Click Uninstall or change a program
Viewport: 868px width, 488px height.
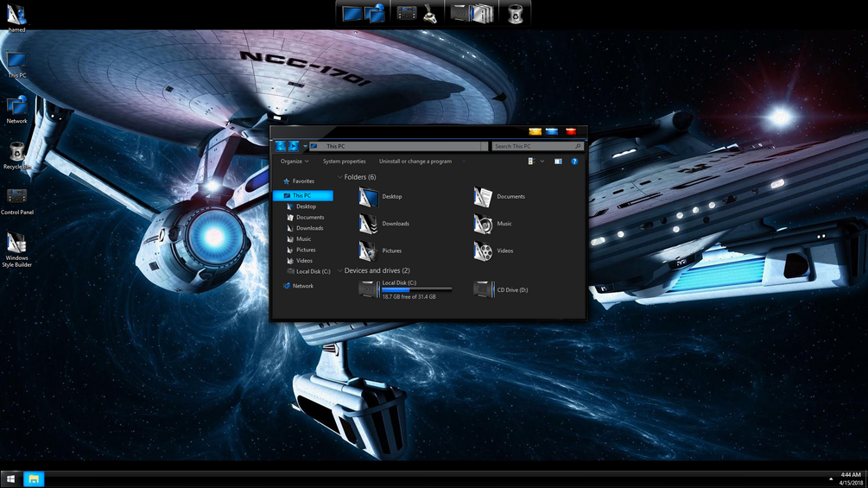pyautogui.click(x=415, y=162)
